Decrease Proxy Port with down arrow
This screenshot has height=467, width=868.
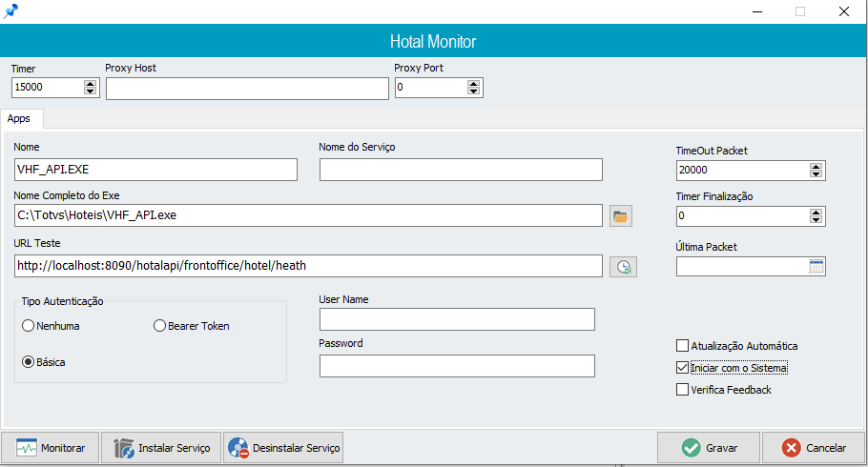coord(473,91)
